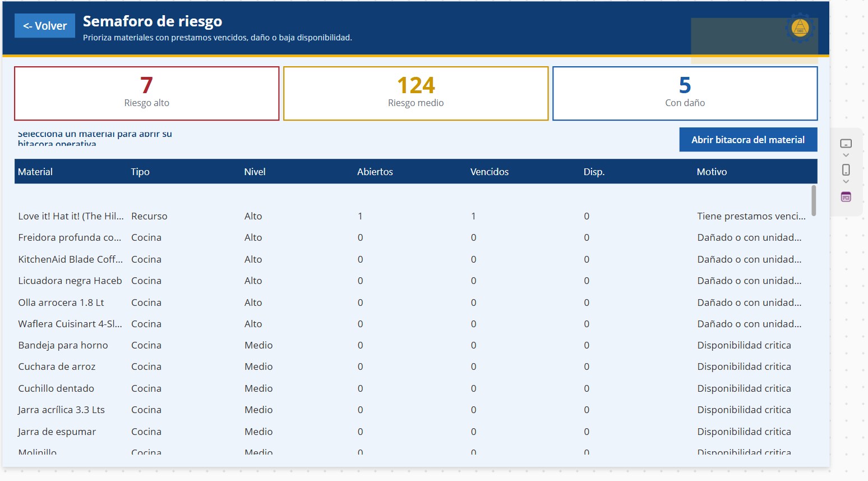
Task: Select Jarra acrílica 3.3 Lts row
Action: (412, 410)
